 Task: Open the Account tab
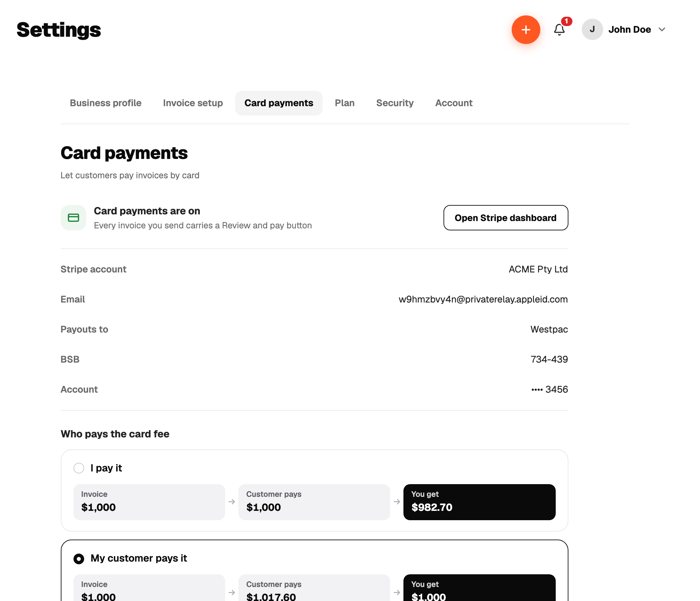(x=454, y=103)
